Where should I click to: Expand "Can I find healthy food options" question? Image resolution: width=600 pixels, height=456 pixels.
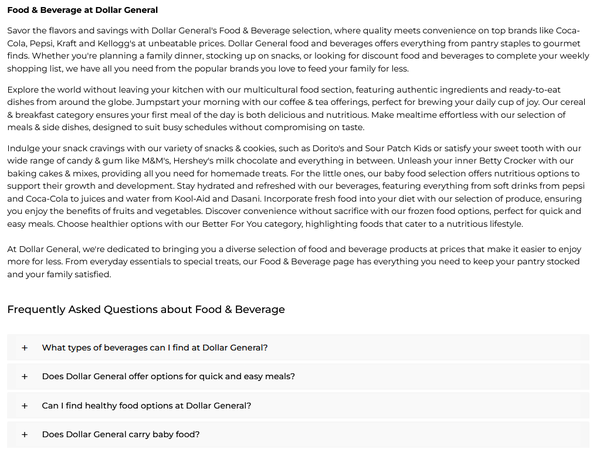[146, 406]
